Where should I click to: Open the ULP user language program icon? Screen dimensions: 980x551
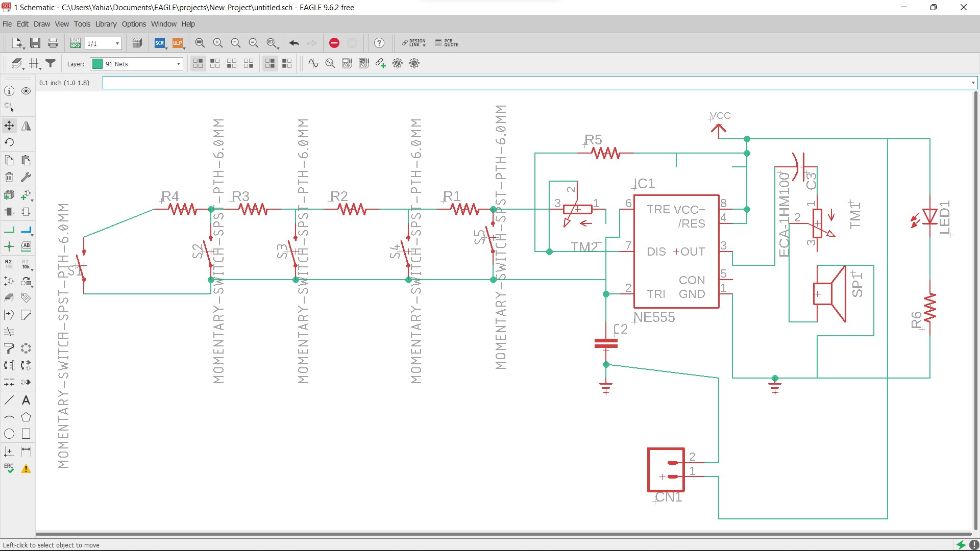click(x=178, y=43)
